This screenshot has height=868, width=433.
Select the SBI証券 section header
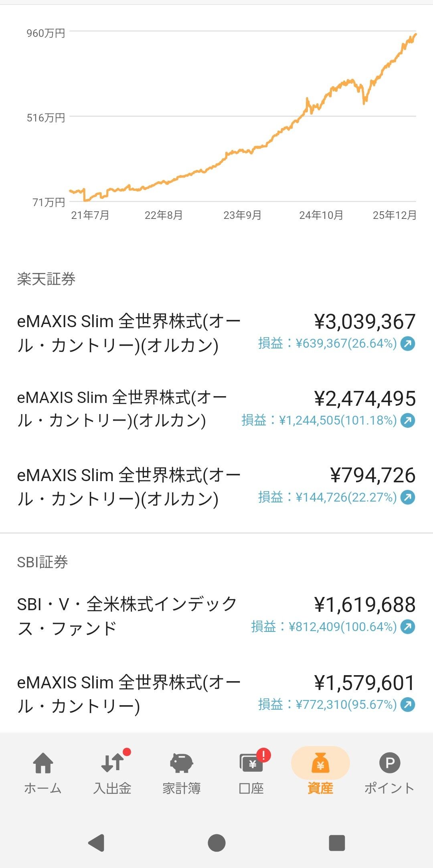coord(42,562)
